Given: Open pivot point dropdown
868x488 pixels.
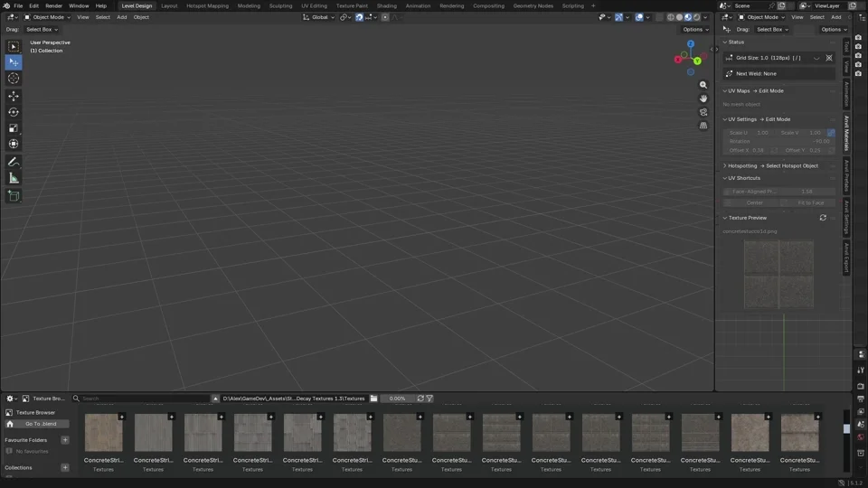Looking at the screenshot, I should pos(345,17).
